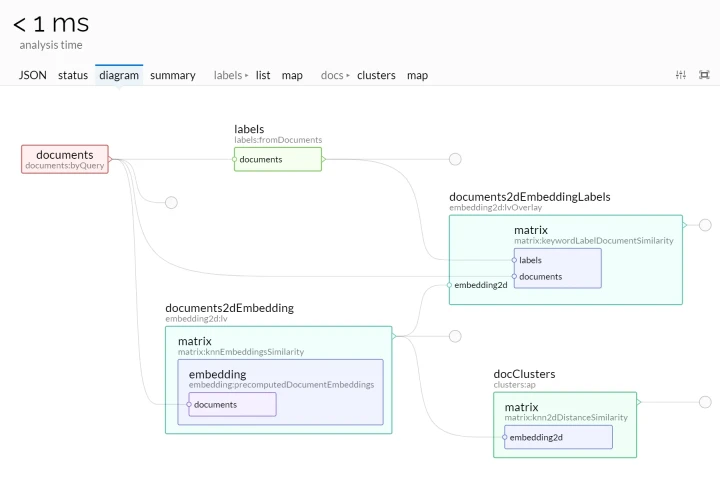Click the matrix:knnEmbeddingsSimilarity label
This screenshot has height=496, width=720.
click(x=241, y=352)
